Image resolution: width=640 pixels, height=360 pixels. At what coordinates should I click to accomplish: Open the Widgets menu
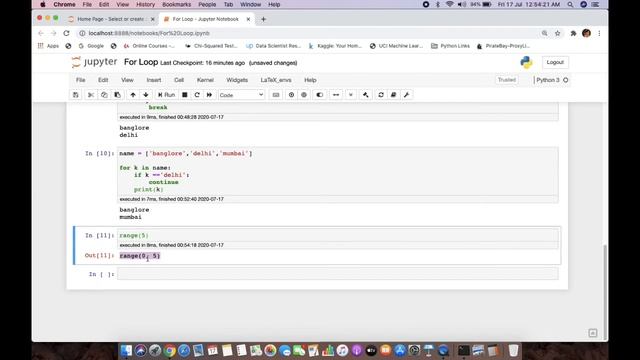click(x=237, y=80)
